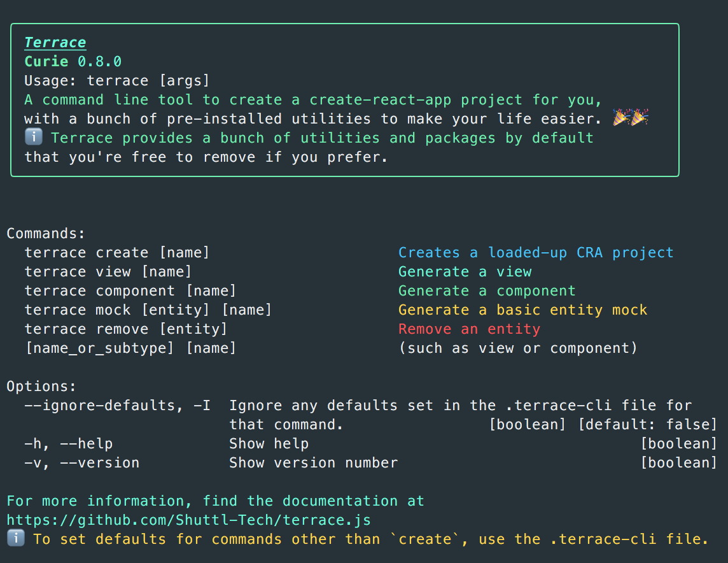Click 'Generate a basic entity mock' description
Screen dimensions: 728x563
point(523,310)
